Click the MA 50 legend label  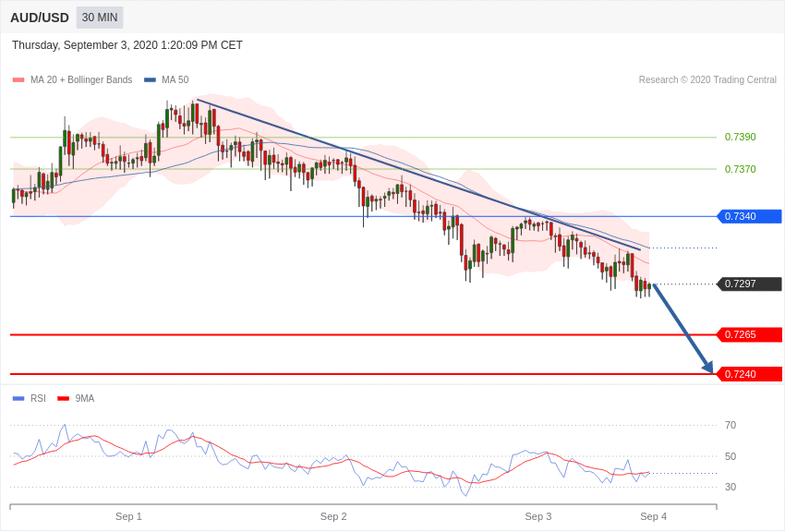[x=175, y=79]
